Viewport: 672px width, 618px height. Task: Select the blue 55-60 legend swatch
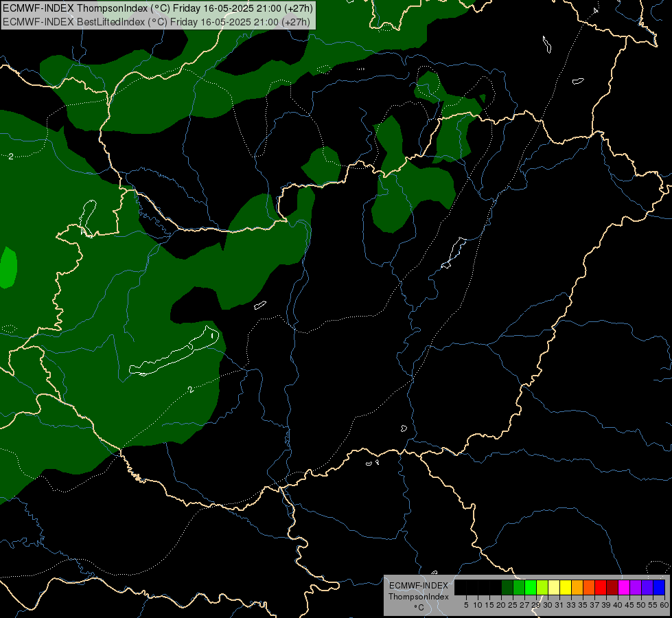click(x=659, y=587)
